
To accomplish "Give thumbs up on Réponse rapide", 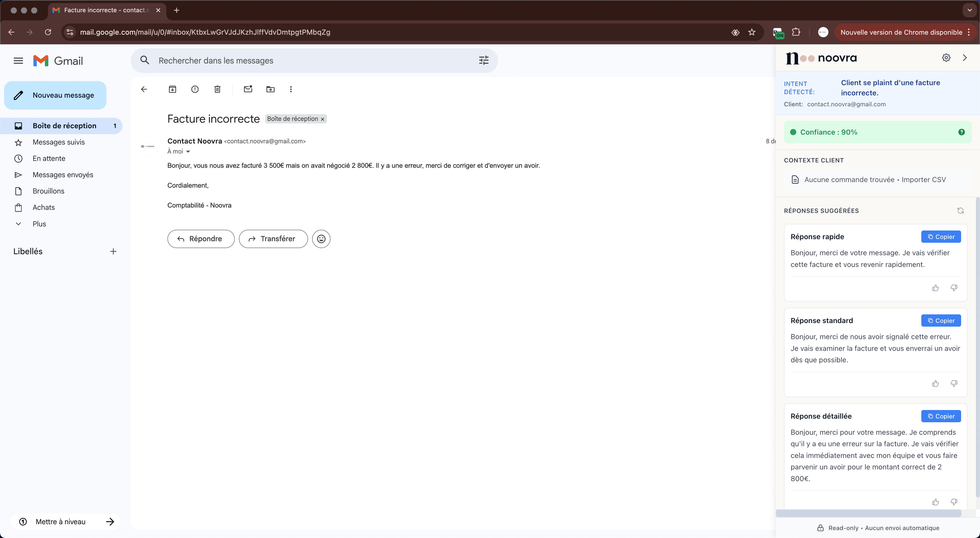I will (936, 288).
